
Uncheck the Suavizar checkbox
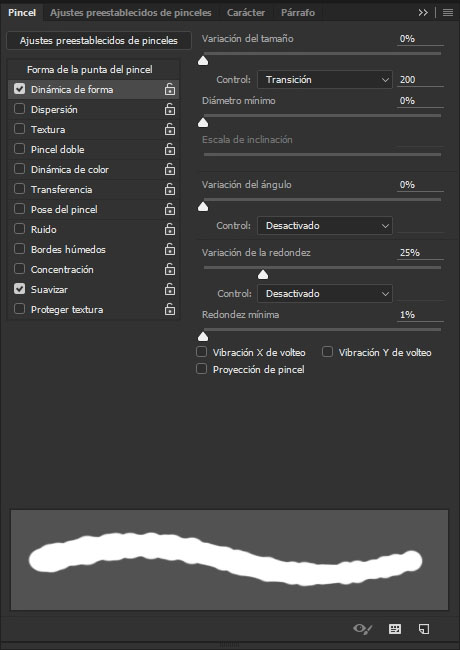pos(19,289)
